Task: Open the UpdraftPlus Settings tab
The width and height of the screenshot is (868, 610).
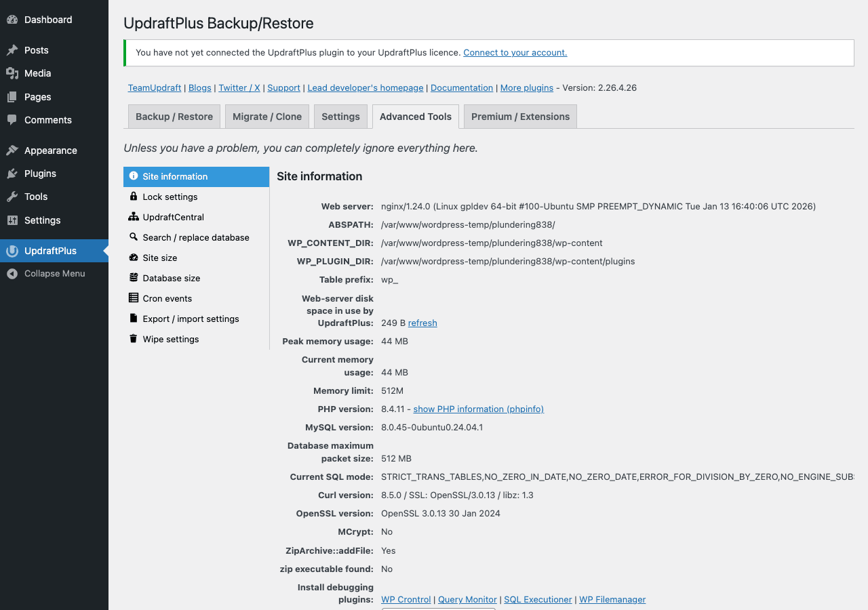Action: (340, 117)
